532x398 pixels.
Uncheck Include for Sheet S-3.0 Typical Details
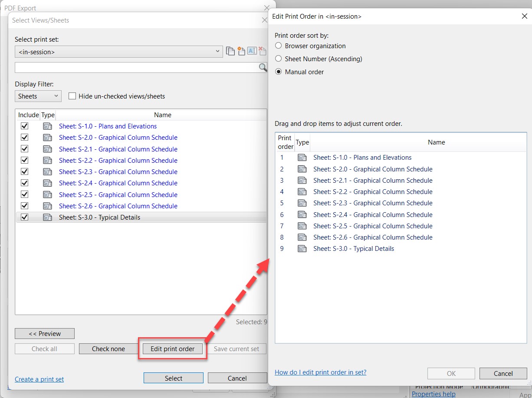pos(25,217)
